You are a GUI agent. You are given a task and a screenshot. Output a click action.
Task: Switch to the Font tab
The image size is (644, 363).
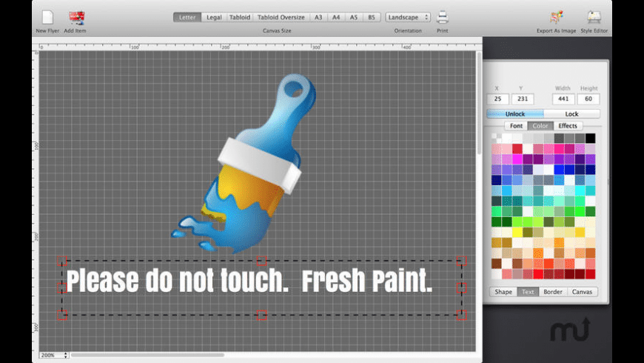click(x=516, y=126)
